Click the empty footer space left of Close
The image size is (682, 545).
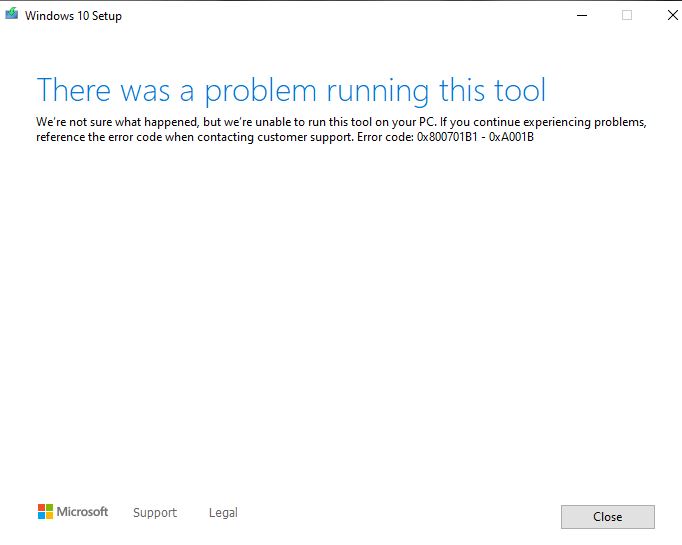(x=400, y=515)
